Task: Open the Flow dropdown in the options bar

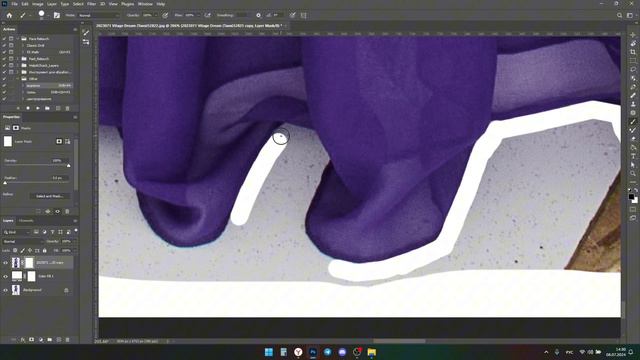Action: (198, 16)
